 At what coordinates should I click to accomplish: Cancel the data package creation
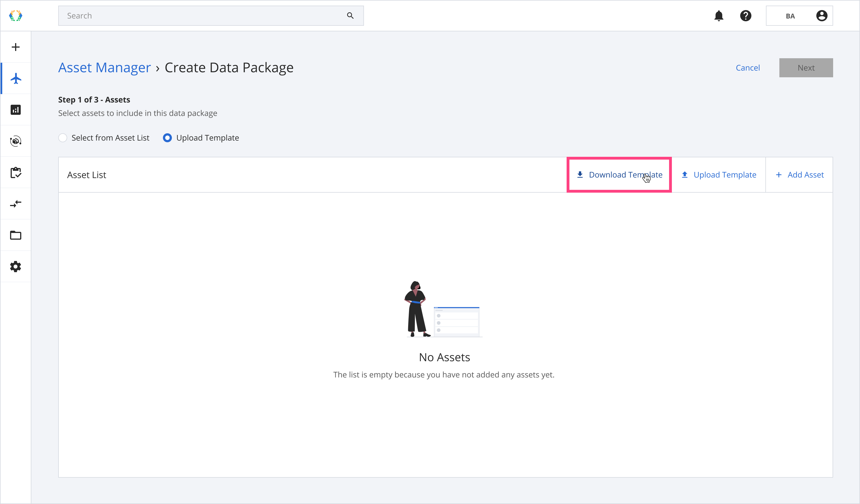(x=747, y=68)
